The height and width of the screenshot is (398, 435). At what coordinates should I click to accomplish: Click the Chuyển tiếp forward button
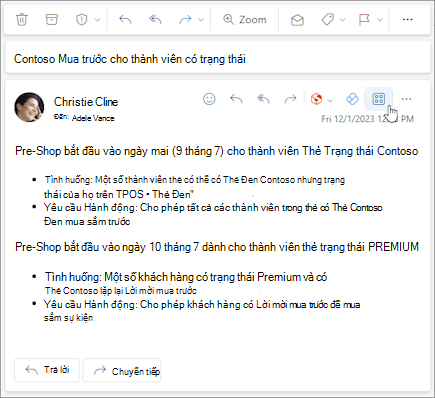[x=122, y=370]
